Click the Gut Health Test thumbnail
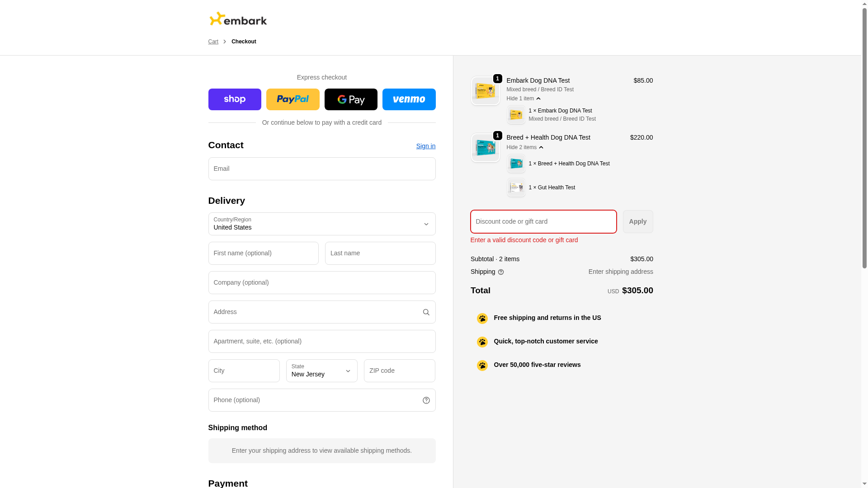The height and width of the screenshot is (488, 868). pos(516,188)
